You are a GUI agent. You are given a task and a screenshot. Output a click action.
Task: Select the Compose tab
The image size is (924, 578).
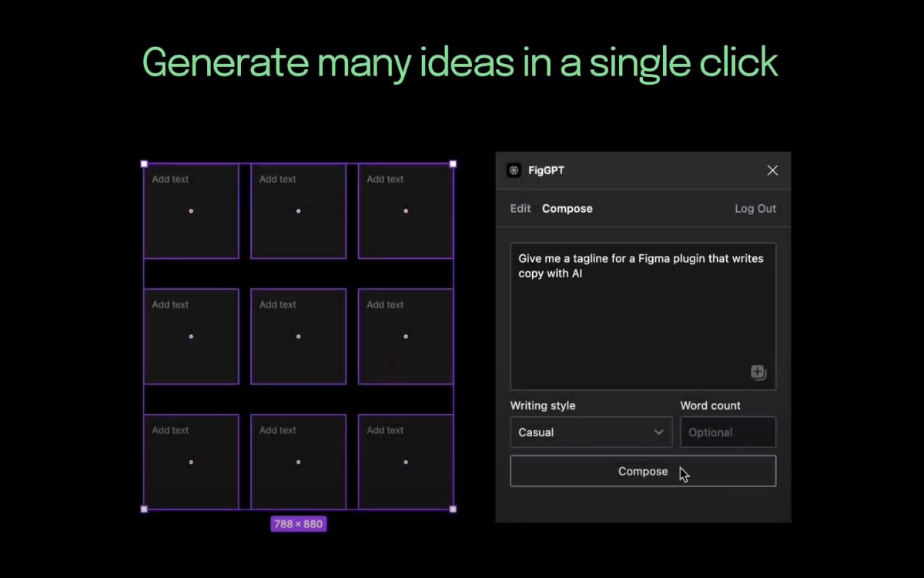(567, 208)
